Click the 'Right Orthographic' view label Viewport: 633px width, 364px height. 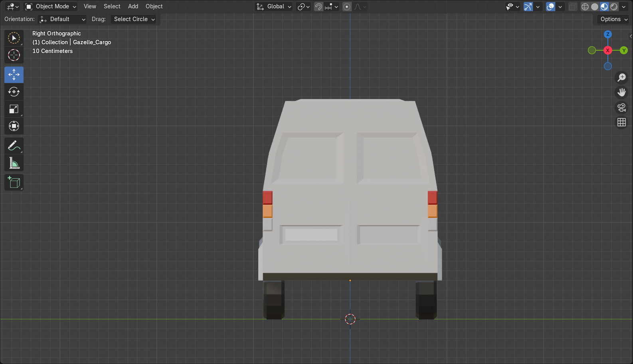point(57,33)
